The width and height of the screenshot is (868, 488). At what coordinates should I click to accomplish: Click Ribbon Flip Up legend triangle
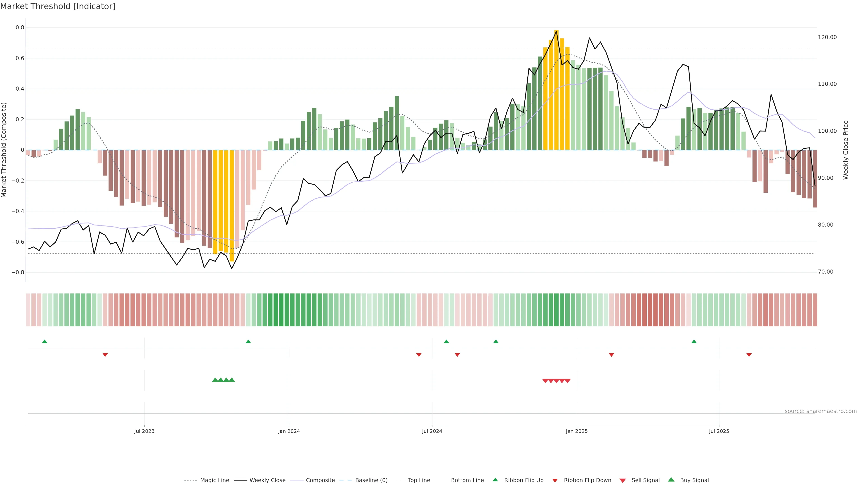495,480
